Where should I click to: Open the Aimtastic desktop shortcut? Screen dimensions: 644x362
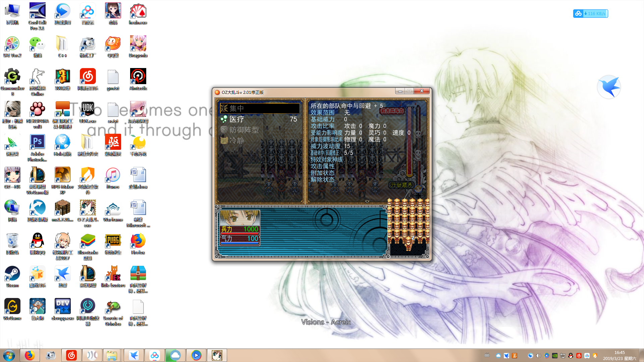[x=138, y=79]
